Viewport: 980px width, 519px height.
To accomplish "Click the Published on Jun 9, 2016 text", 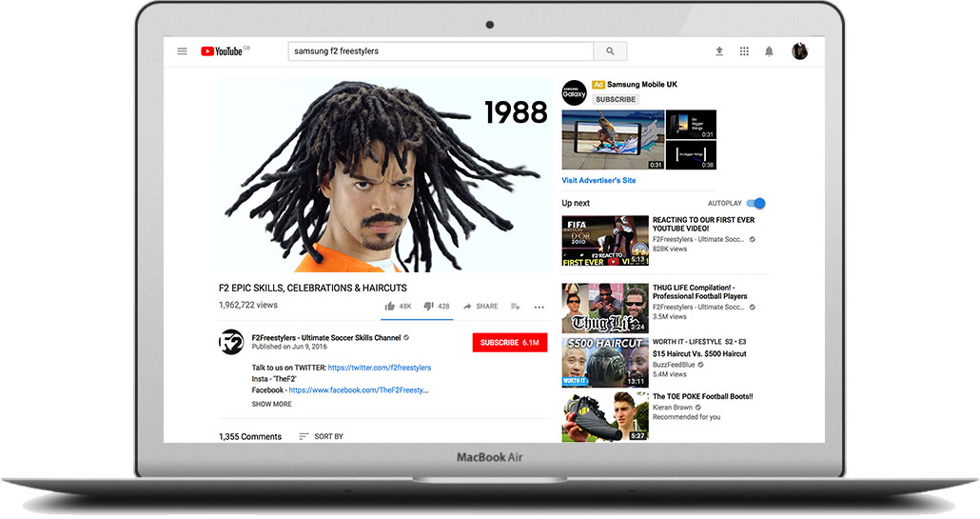I will [x=289, y=347].
